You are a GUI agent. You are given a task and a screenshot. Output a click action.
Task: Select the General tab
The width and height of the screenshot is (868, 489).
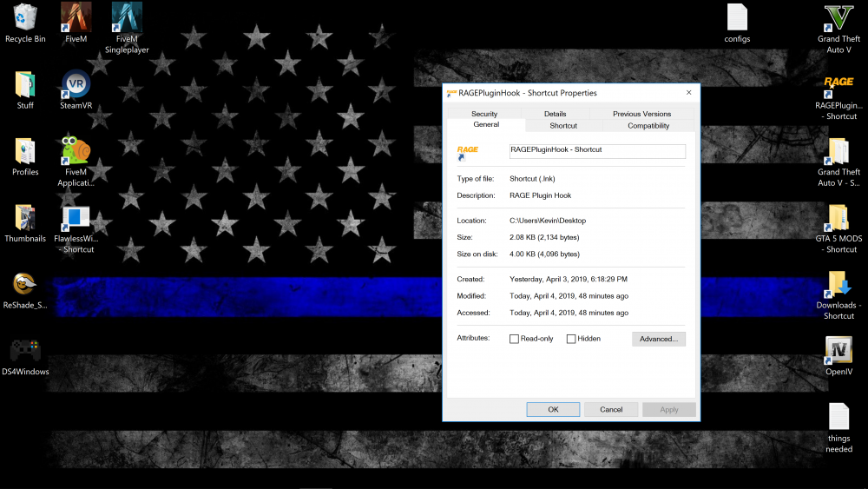click(x=486, y=124)
